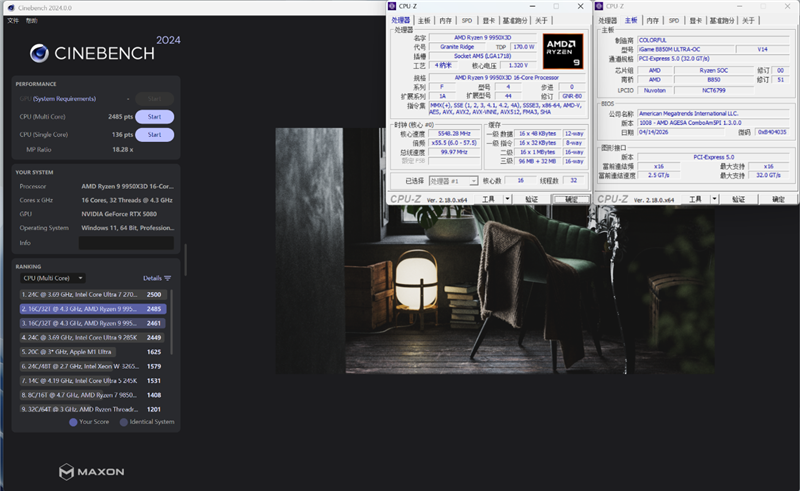This screenshot has width=800, height=491.
Task: Select ranking row Intel Xeon W 3265
Action: (93, 366)
